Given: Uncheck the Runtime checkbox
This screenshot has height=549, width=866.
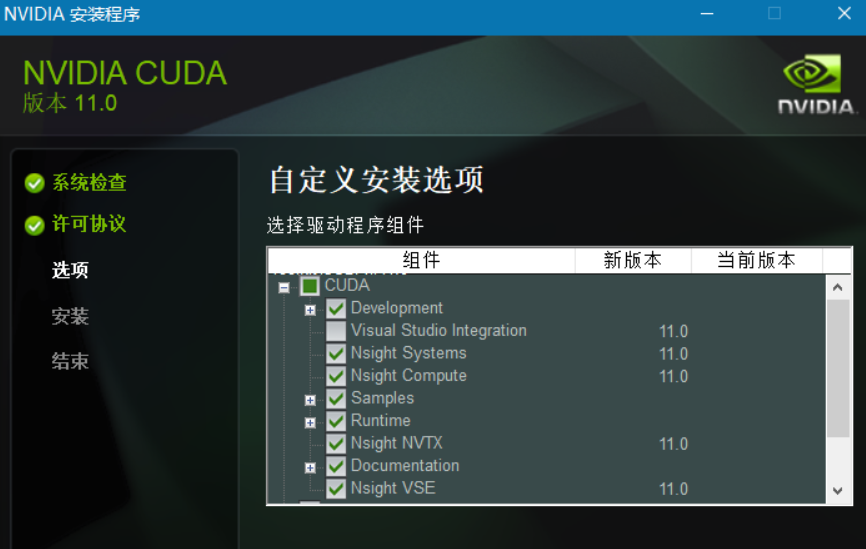Looking at the screenshot, I should [x=336, y=421].
